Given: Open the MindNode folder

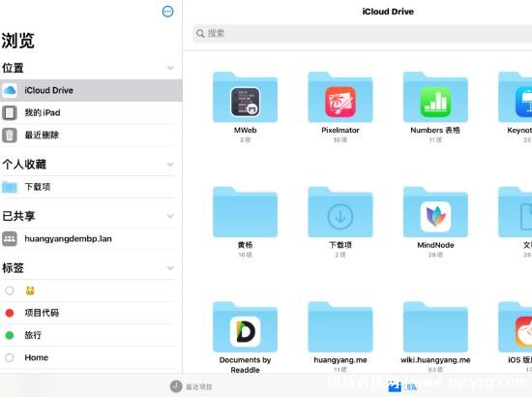Looking at the screenshot, I should pos(435,212).
